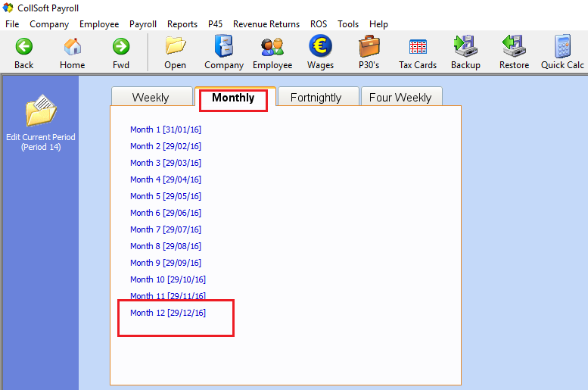Click the Fwd arrow icon
Image resolution: width=588 pixels, height=390 pixels.
tap(121, 47)
